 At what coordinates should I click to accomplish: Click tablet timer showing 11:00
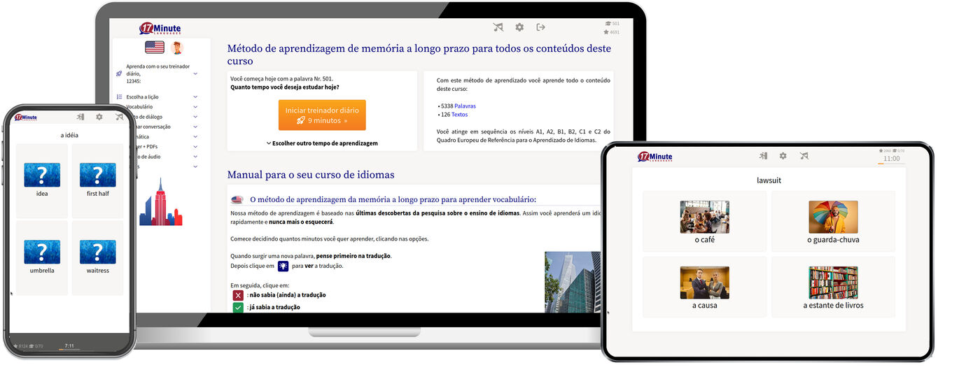click(x=892, y=159)
